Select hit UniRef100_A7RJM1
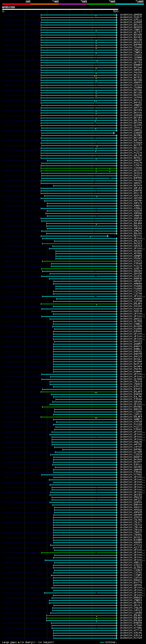This screenshot has width=146, height=644. click(x=131, y=633)
